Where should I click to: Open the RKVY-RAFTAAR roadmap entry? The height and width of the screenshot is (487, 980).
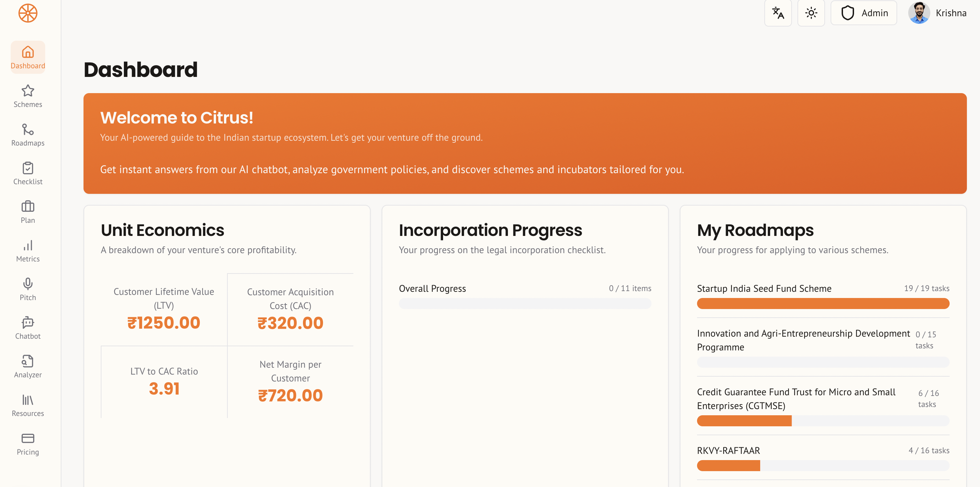(x=728, y=450)
